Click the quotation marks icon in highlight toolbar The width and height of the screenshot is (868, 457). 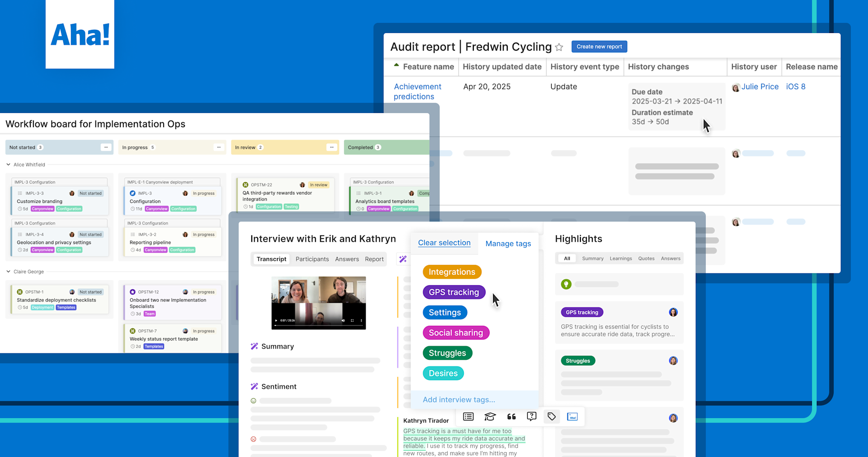coord(511,416)
